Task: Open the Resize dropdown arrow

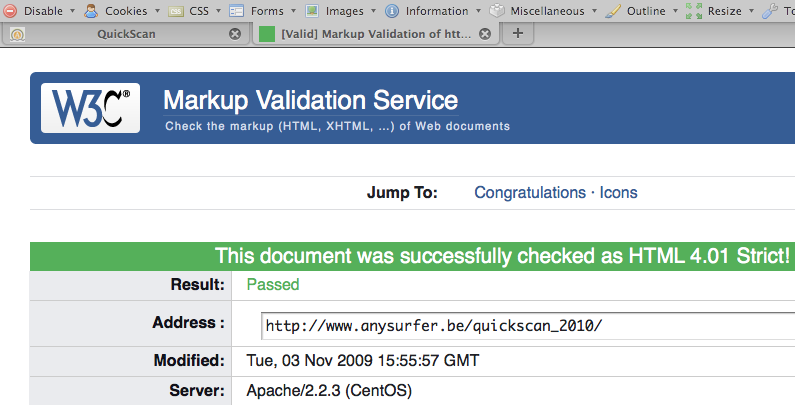Action: pos(751,11)
